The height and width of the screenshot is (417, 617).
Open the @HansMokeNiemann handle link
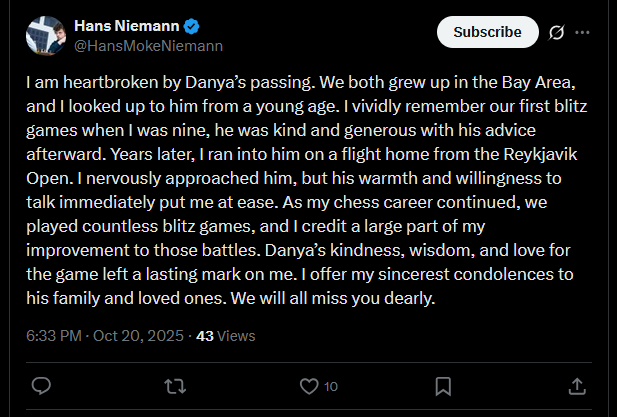[148, 45]
